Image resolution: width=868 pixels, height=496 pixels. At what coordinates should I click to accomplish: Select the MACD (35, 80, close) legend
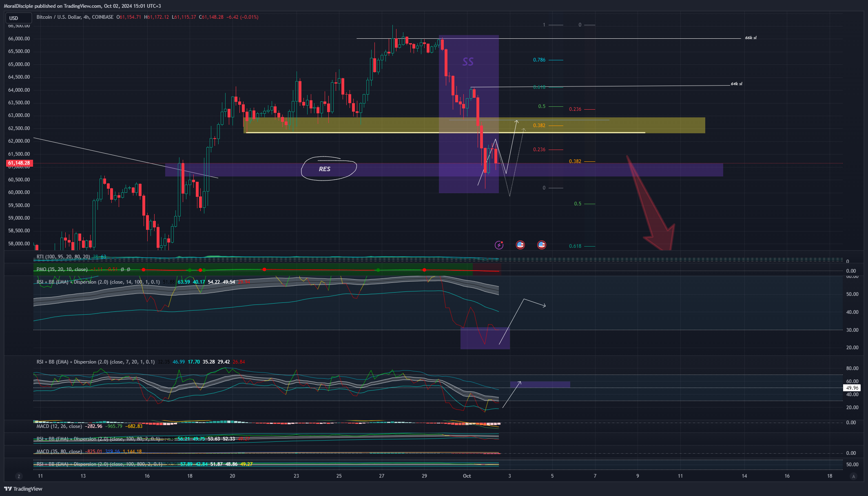pyautogui.click(x=59, y=452)
